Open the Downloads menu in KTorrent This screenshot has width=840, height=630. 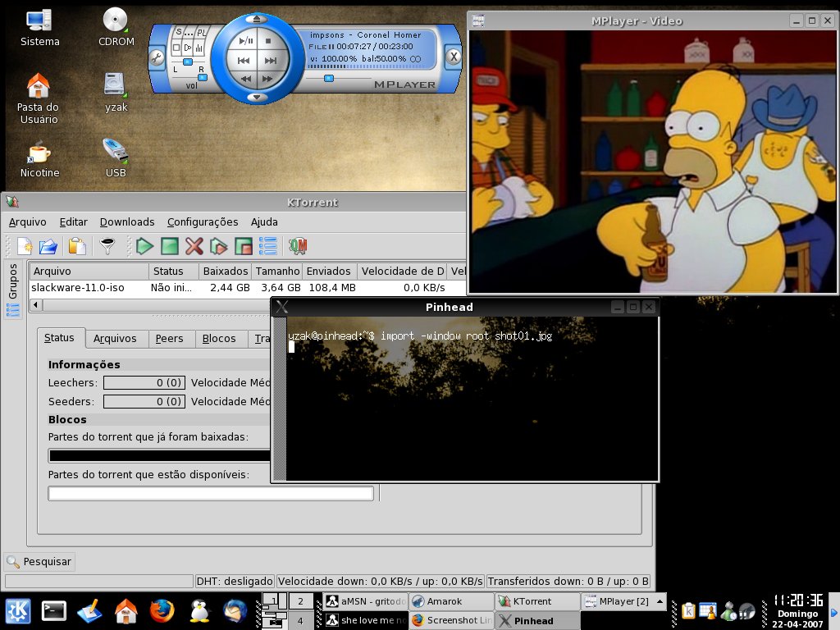127,221
